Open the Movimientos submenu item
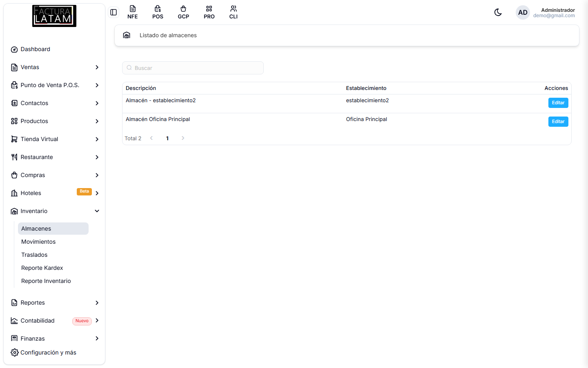This screenshot has height=368, width=588. pyautogui.click(x=38, y=242)
